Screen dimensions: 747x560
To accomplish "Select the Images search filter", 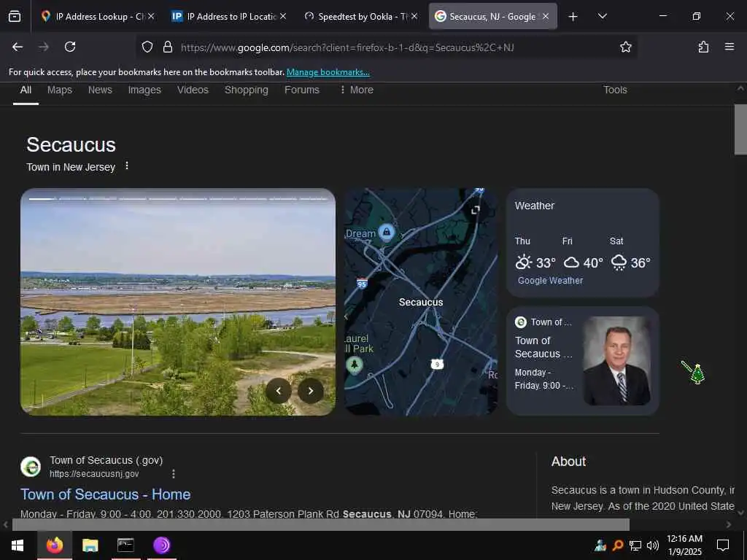I will point(144,90).
